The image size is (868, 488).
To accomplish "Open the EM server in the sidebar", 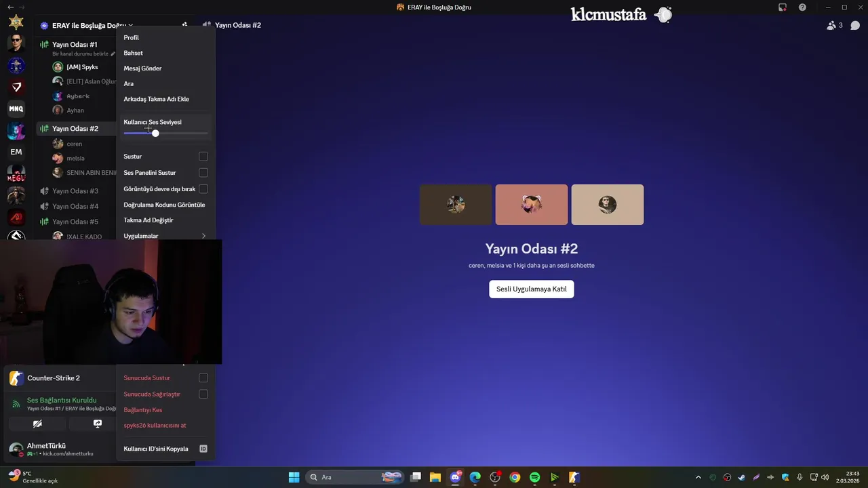I will click(16, 152).
